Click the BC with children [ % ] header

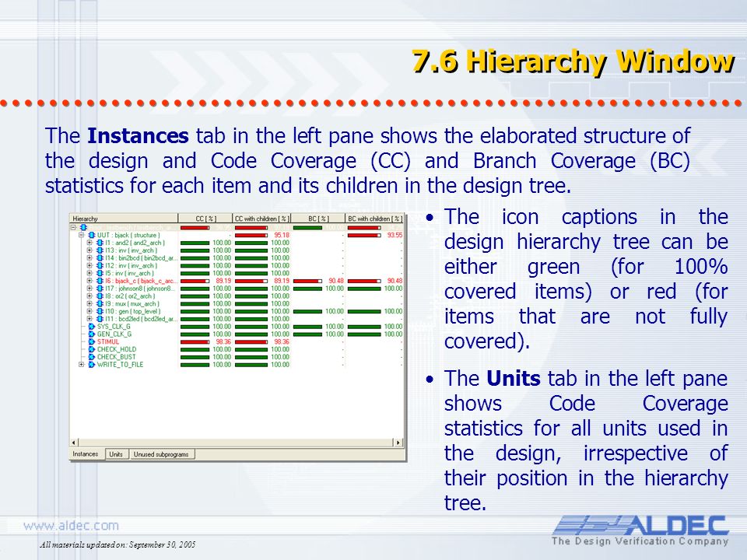(374, 219)
